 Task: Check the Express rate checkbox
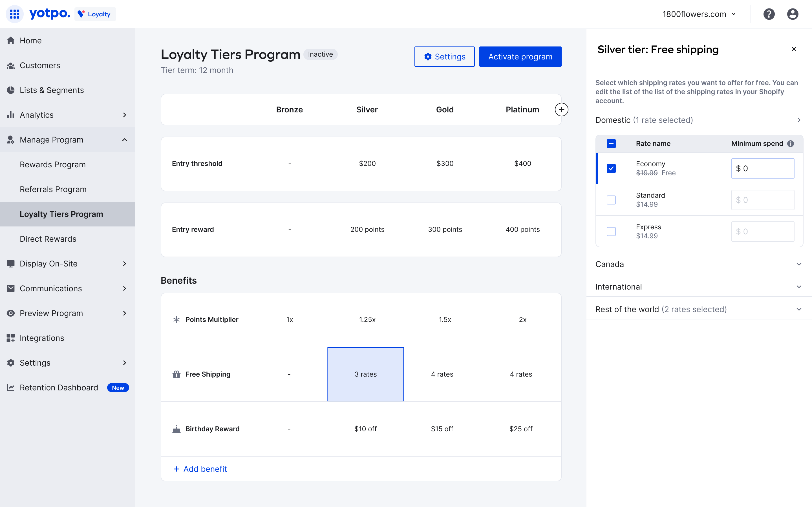coord(611,231)
